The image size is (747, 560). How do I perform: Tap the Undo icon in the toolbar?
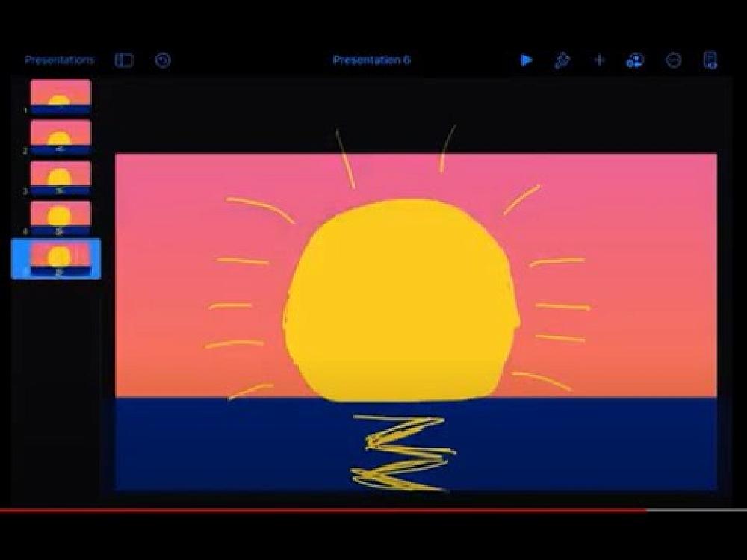(161, 59)
